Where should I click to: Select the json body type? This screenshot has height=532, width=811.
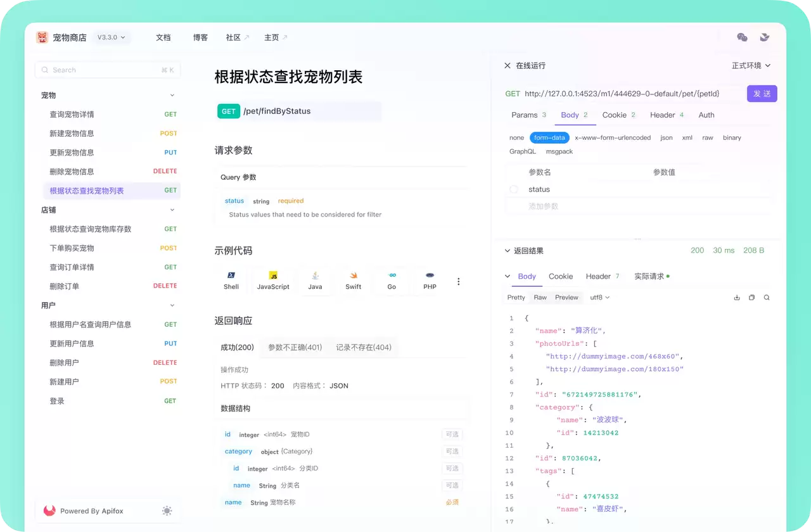coord(667,137)
